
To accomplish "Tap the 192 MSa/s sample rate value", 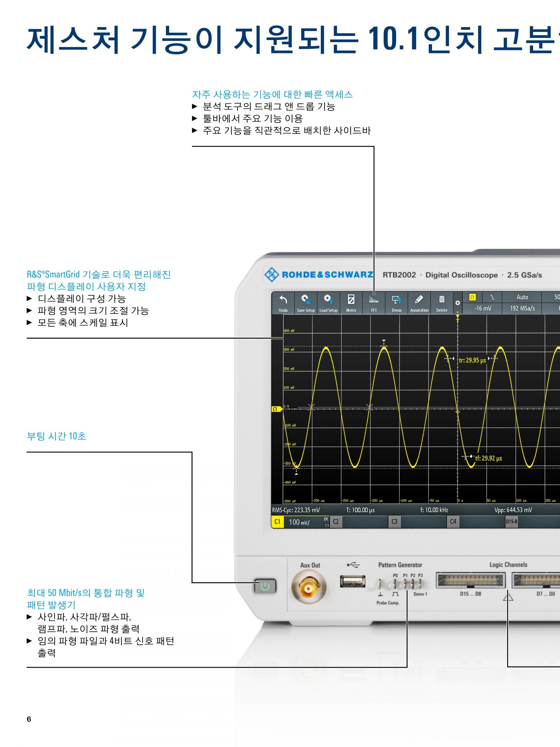I will pyautogui.click(x=522, y=308).
